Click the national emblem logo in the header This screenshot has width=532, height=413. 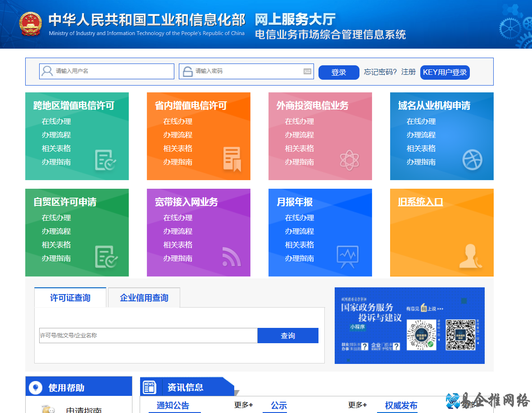[x=30, y=23]
